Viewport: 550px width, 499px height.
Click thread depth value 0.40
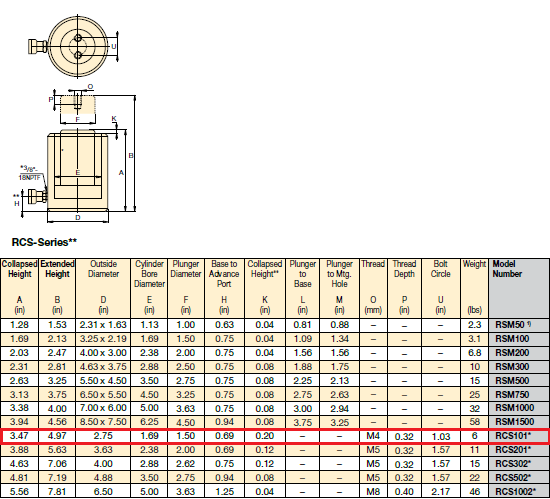[x=404, y=492]
